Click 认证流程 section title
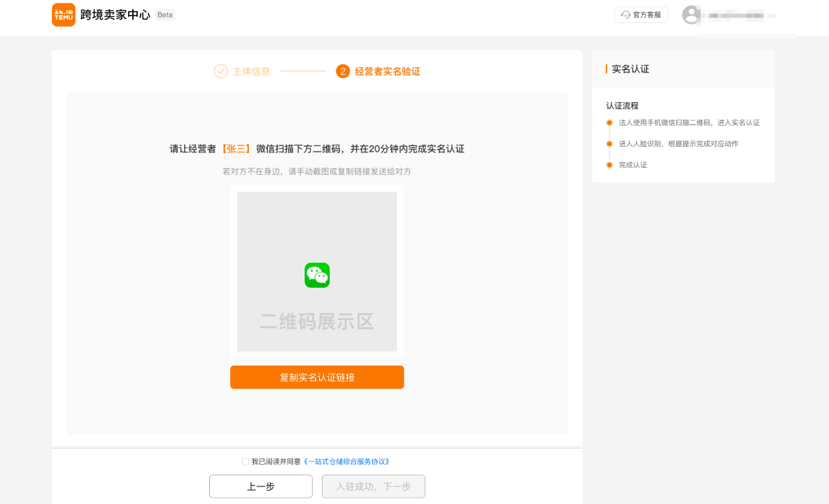 tap(623, 106)
